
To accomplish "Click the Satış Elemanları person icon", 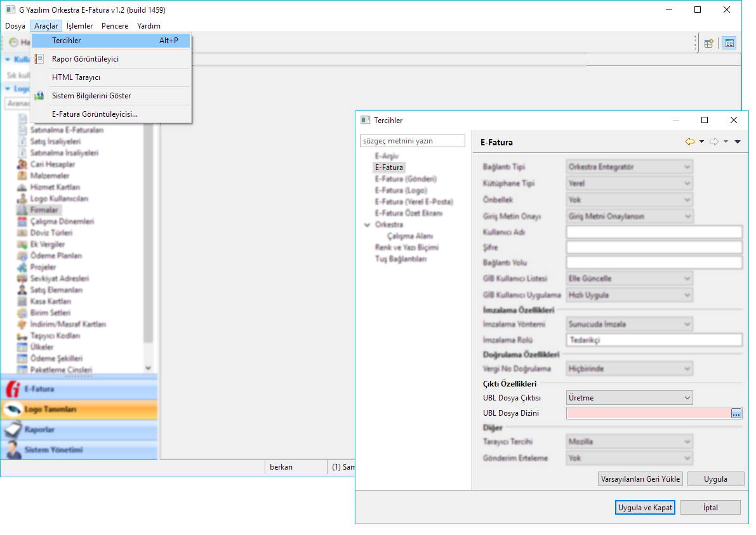I will tap(22, 290).
